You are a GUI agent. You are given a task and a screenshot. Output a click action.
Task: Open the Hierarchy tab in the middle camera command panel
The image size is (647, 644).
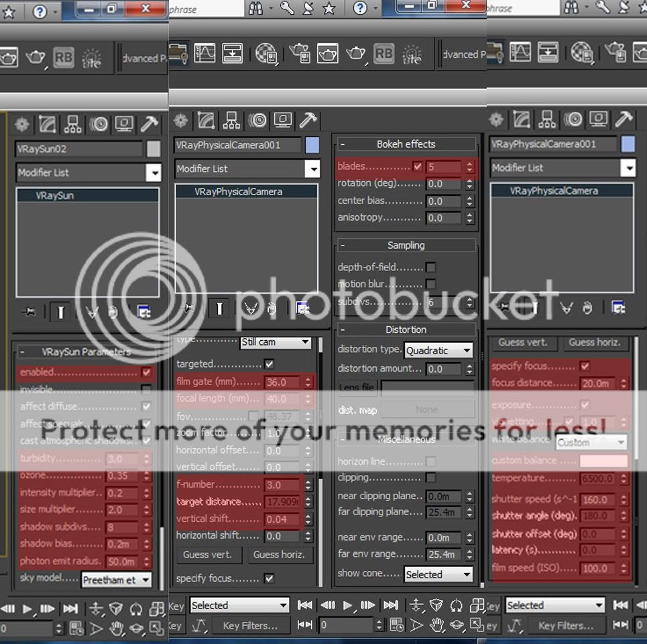tap(231, 121)
